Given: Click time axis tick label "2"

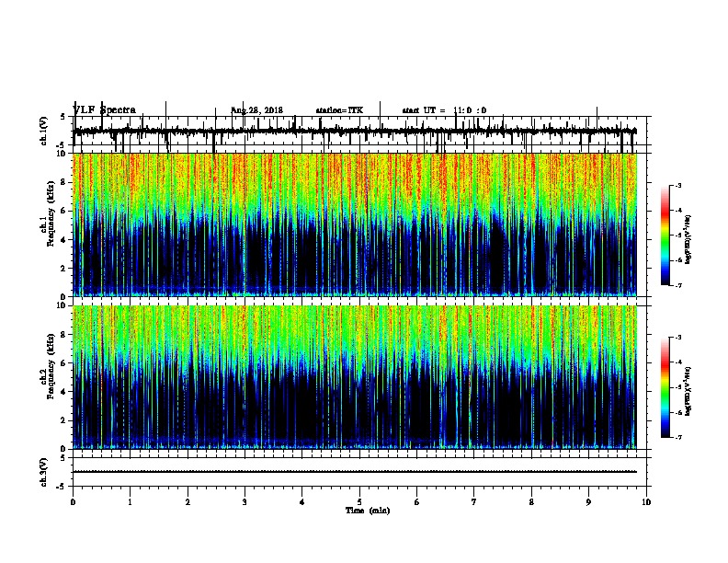Looking at the screenshot, I should (188, 502).
